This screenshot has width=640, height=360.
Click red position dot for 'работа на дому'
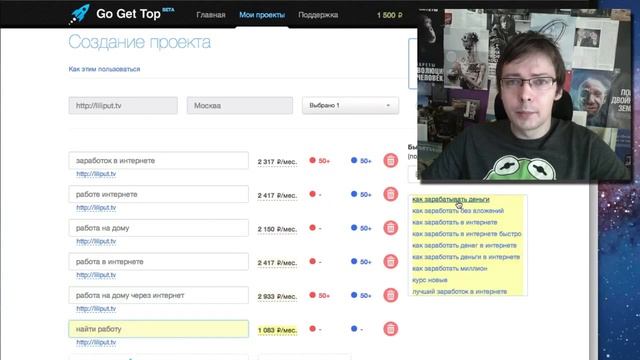pyautogui.click(x=312, y=228)
